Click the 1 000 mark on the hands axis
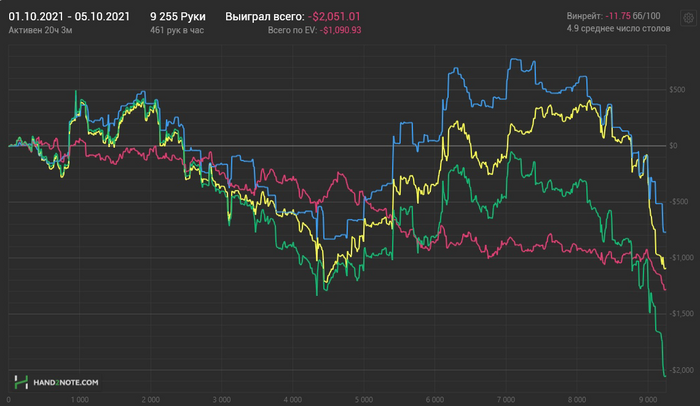Image resolution: width=700 pixels, height=406 pixels. tap(80, 399)
